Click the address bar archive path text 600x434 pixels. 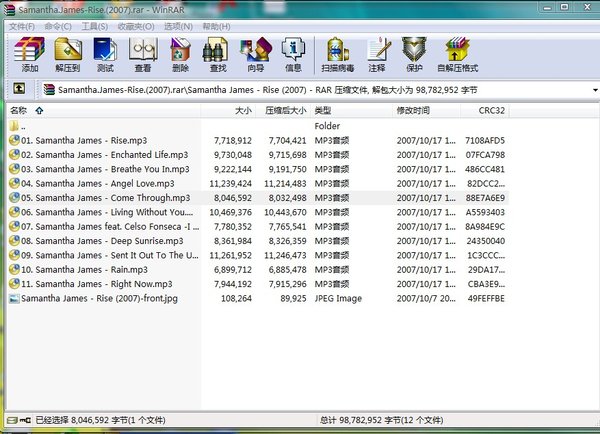point(267,90)
